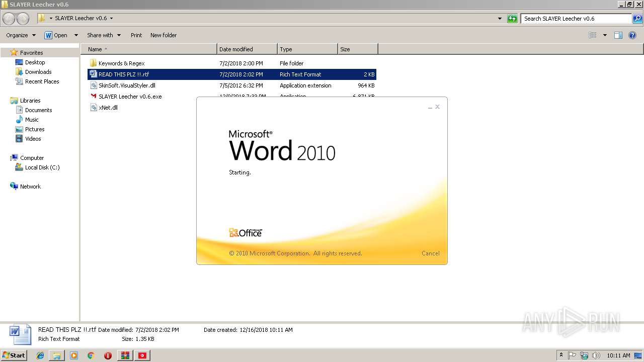Click the Search SLAYER Leecher v0.6 field

577,19
